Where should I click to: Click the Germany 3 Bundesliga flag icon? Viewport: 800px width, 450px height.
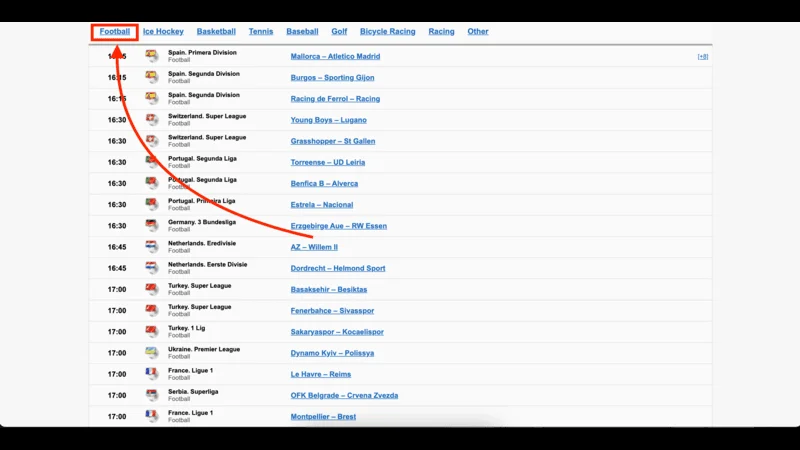pos(152,226)
